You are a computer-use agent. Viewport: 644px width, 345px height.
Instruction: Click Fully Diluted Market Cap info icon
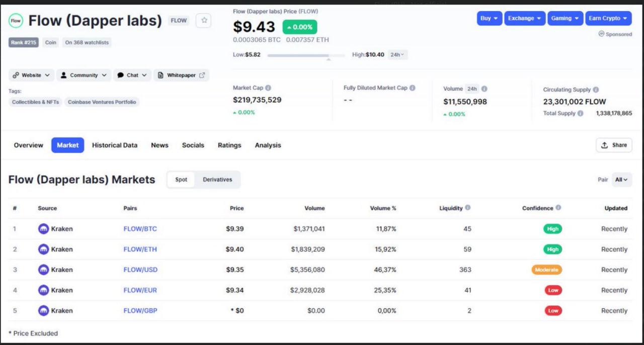pos(413,88)
